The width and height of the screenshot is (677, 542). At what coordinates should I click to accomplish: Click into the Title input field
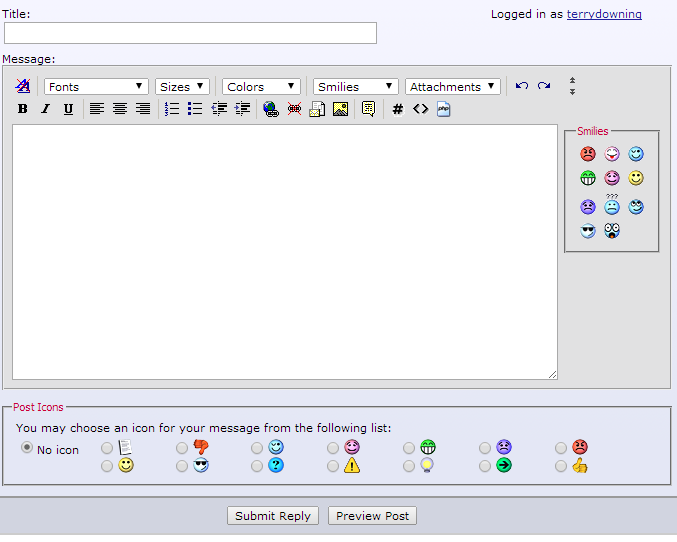pos(190,33)
